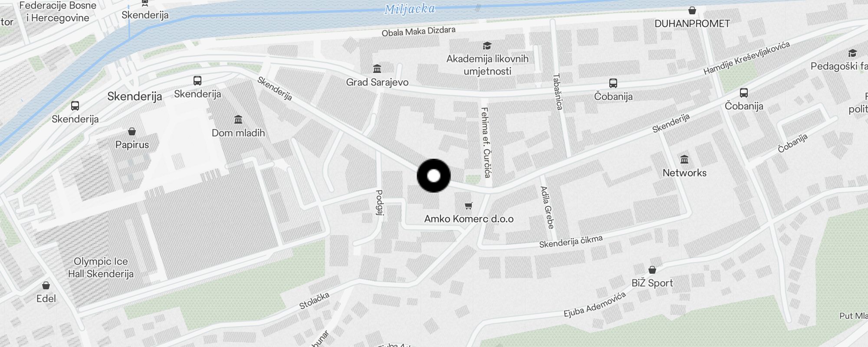Select the Obala Maka Dizdara street label
This screenshot has height=347, width=868.
coord(419,31)
